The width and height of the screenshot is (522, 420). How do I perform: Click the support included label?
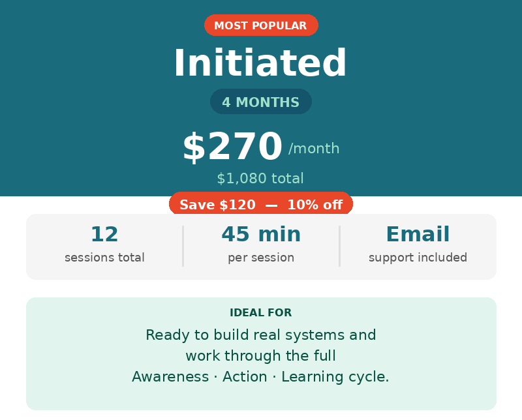pos(418,258)
